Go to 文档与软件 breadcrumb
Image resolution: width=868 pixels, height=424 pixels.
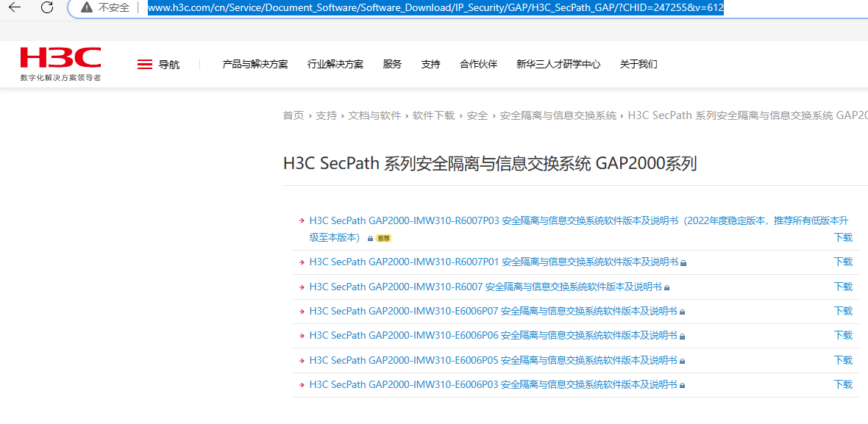374,115
